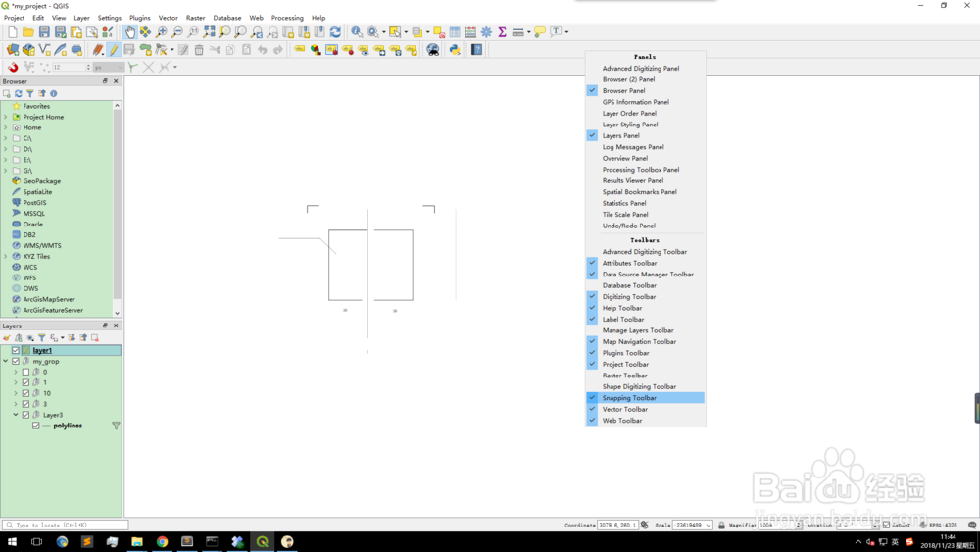Open a project with folder icon
Viewport: 980px width, 552px height.
(x=28, y=32)
